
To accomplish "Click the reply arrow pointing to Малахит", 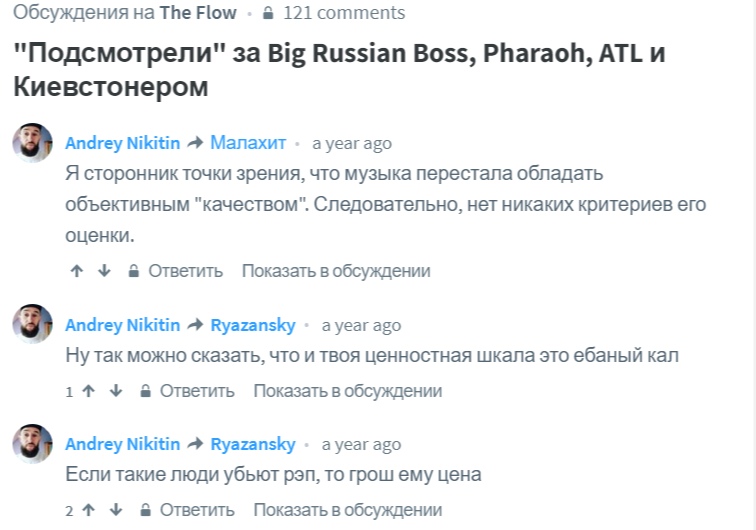I will pyautogui.click(x=195, y=143).
